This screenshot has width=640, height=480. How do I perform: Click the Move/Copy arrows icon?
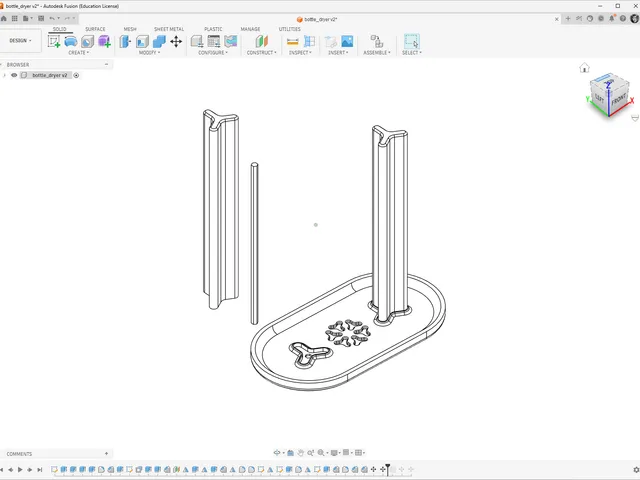176,41
